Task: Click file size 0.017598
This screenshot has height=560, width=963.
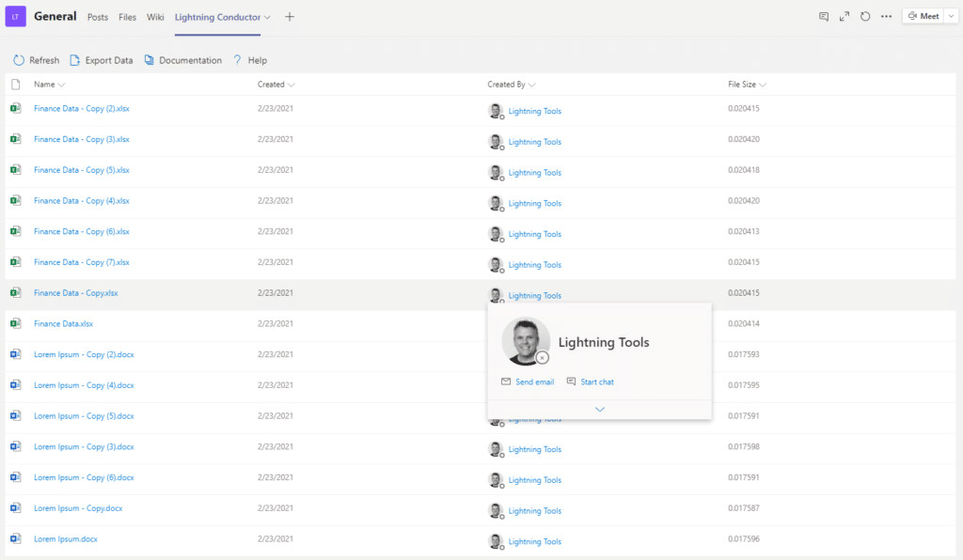Action: click(743, 446)
